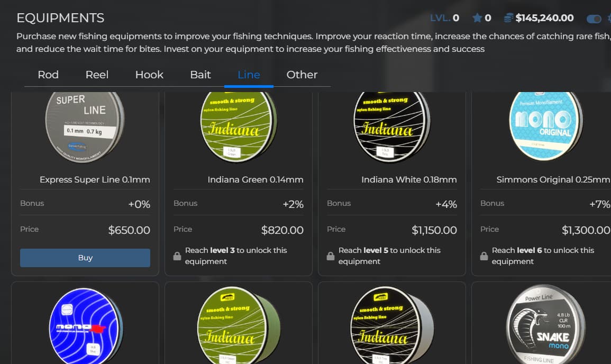Click the Reach level 6 unlock message

pos(543,256)
